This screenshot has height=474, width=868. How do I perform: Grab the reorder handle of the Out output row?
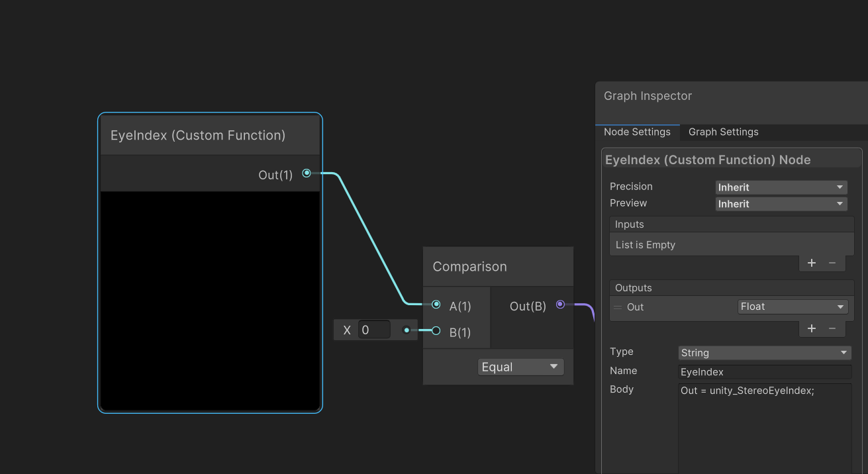coord(618,307)
